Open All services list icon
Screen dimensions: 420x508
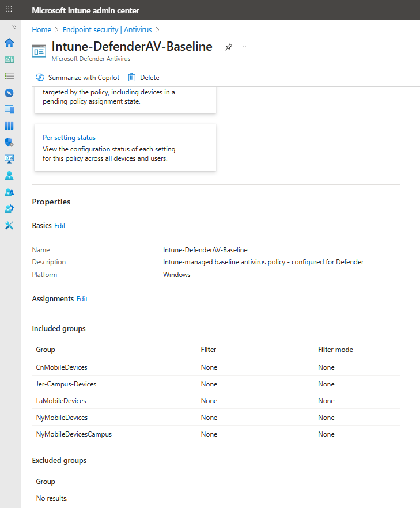coord(9,76)
